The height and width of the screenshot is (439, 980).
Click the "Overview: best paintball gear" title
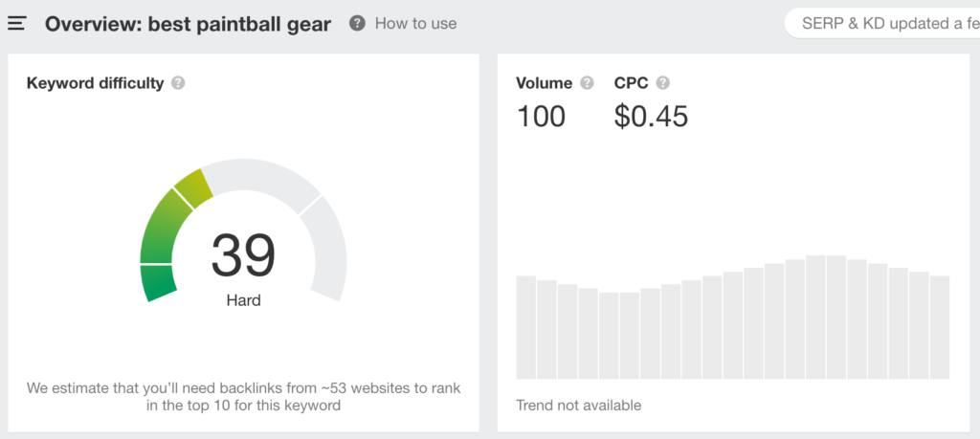coord(188,24)
